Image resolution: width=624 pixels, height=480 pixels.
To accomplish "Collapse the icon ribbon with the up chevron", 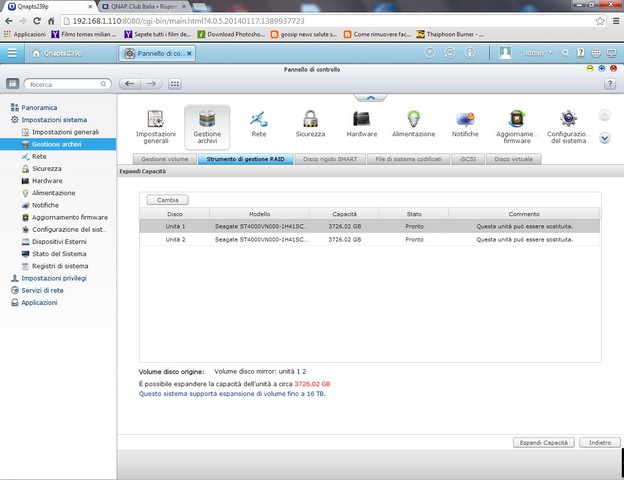I will 370,98.
